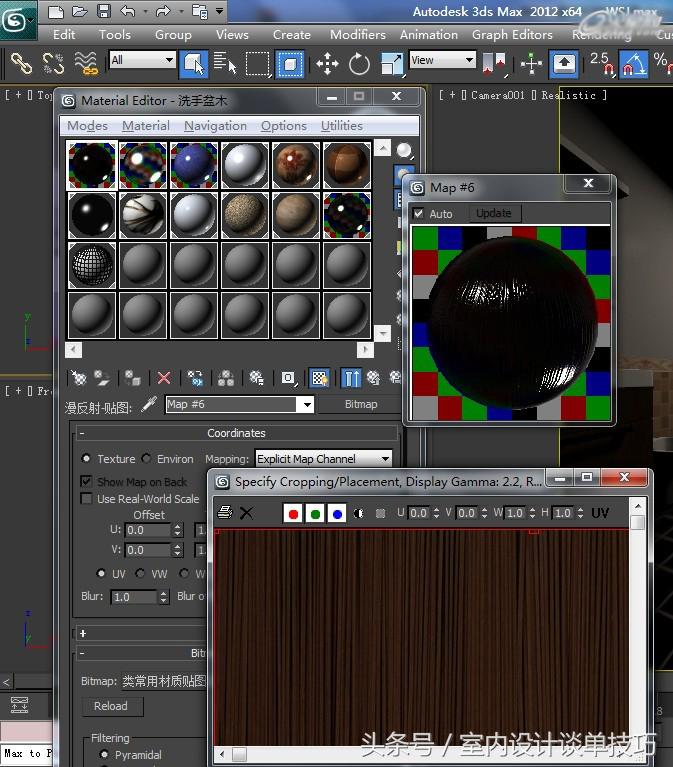Open the Material Editor Modes menu
673x767 pixels.
tap(88, 126)
